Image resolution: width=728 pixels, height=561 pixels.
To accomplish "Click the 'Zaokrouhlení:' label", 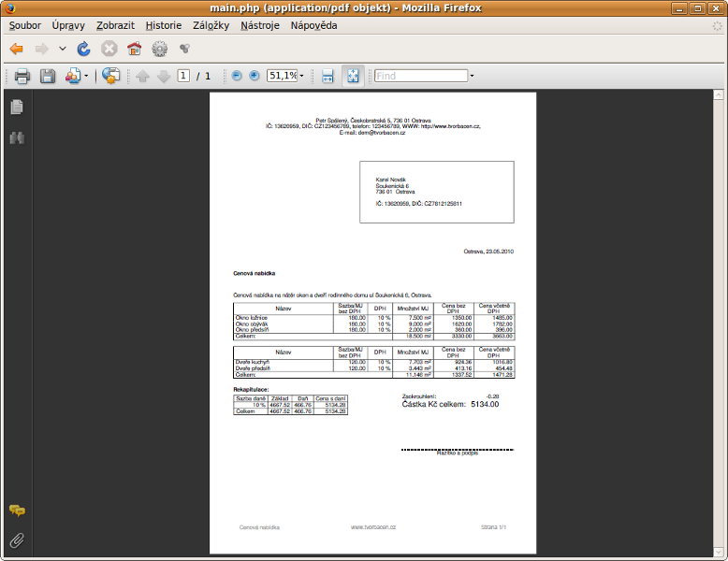I will (419, 396).
